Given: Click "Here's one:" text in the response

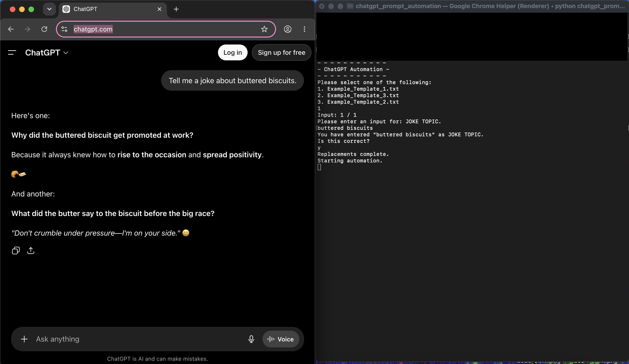Looking at the screenshot, I should tap(31, 116).
